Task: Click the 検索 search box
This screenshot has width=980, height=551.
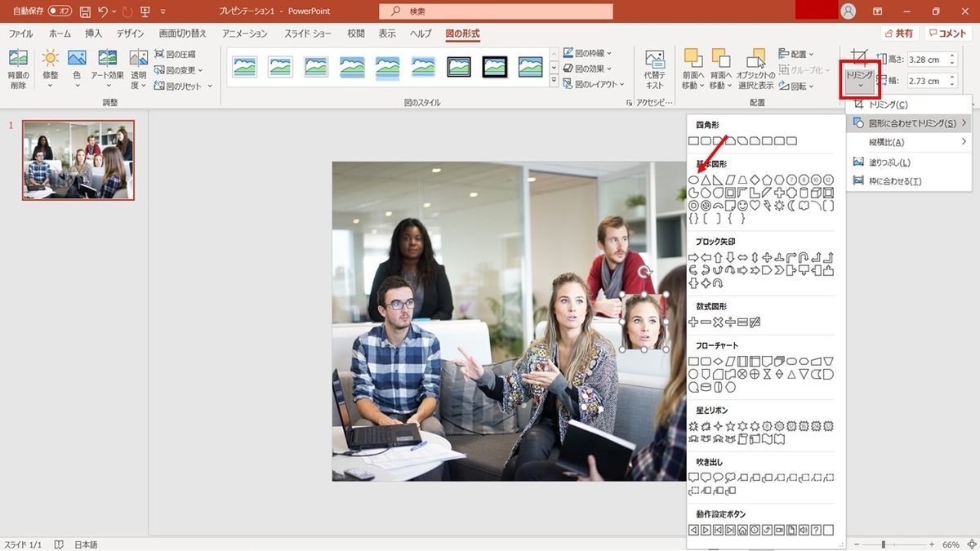Action: pos(496,11)
